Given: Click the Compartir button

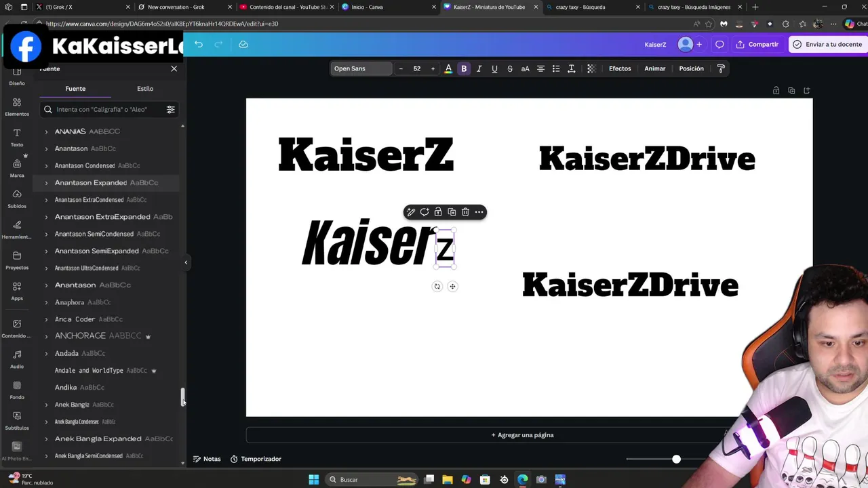Looking at the screenshot, I should (x=757, y=44).
